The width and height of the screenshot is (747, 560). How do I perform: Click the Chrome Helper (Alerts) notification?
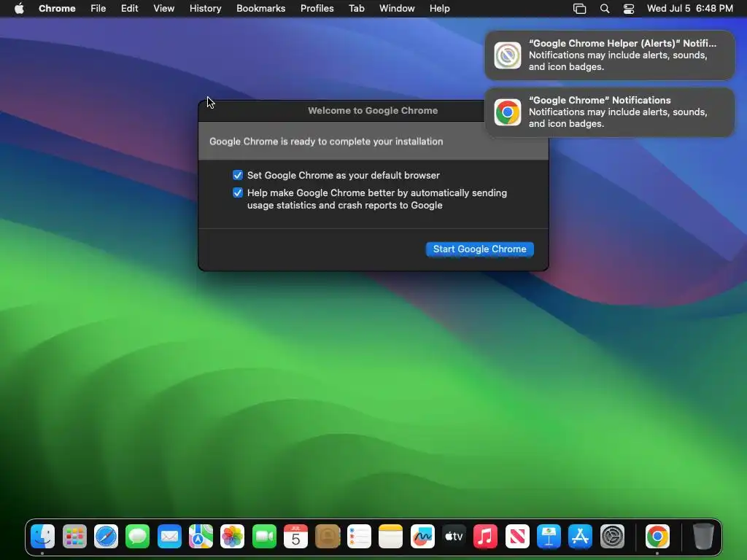tap(609, 55)
